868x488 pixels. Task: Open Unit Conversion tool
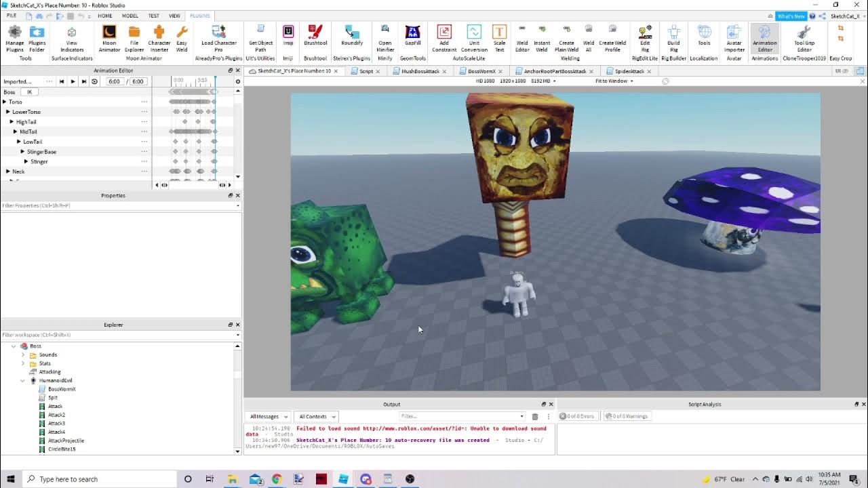[x=474, y=39]
